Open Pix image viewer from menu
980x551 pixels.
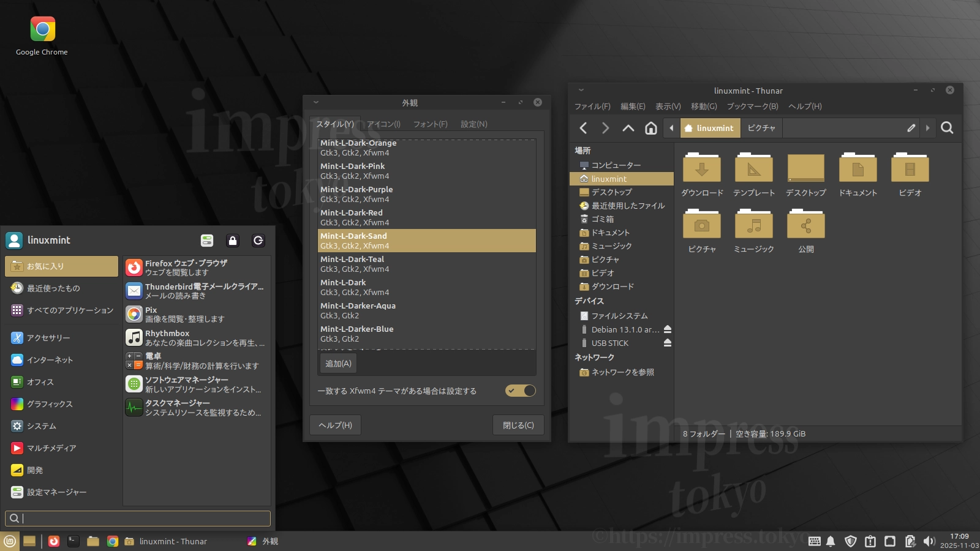point(197,314)
